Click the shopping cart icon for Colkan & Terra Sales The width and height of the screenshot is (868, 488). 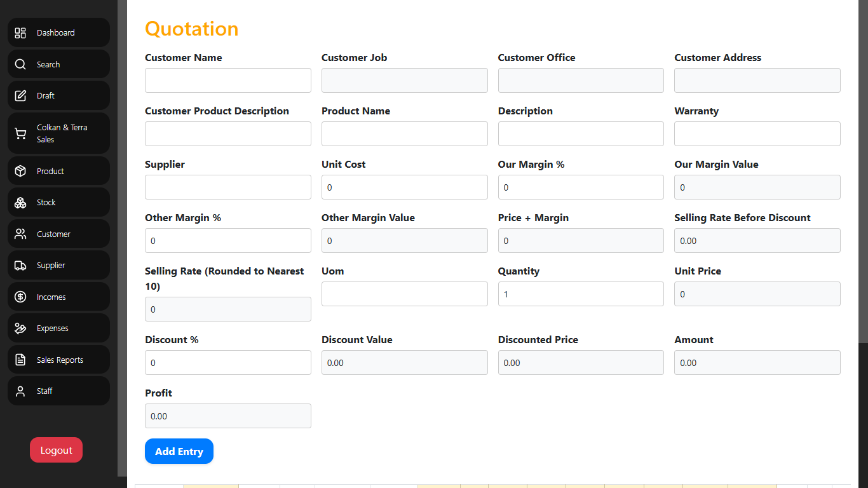click(x=20, y=133)
